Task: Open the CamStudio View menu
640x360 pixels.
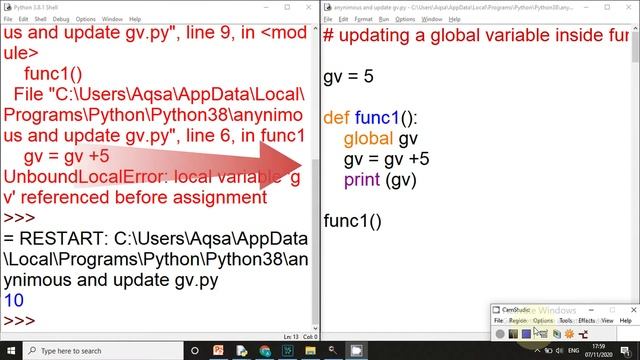Action: coord(607,321)
